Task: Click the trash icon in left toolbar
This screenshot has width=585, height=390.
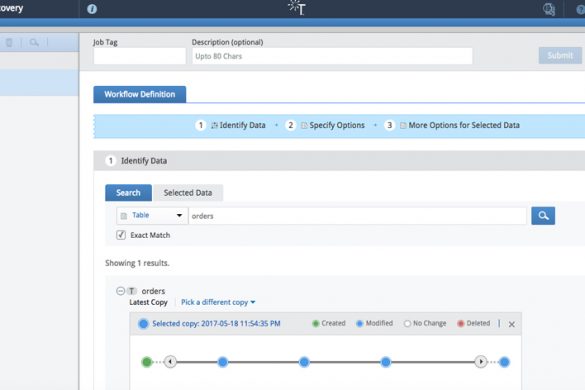Action: pyautogui.click(x=9, y=43)
